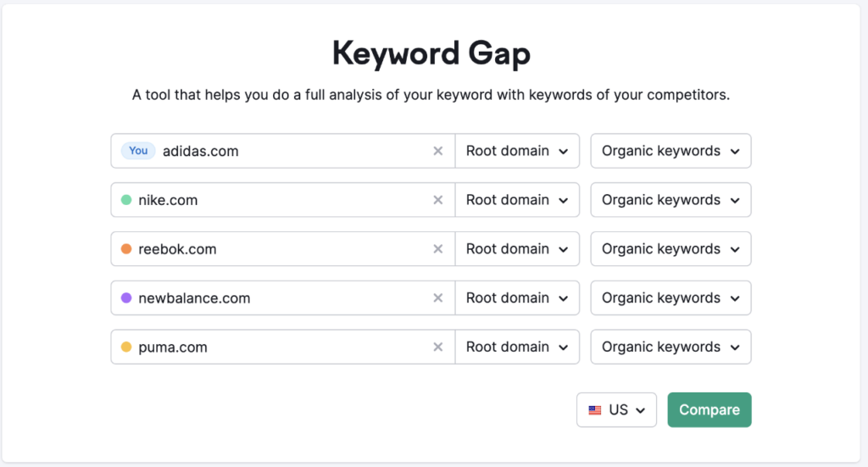Click the green dot beside nike.com

[126, 200]
